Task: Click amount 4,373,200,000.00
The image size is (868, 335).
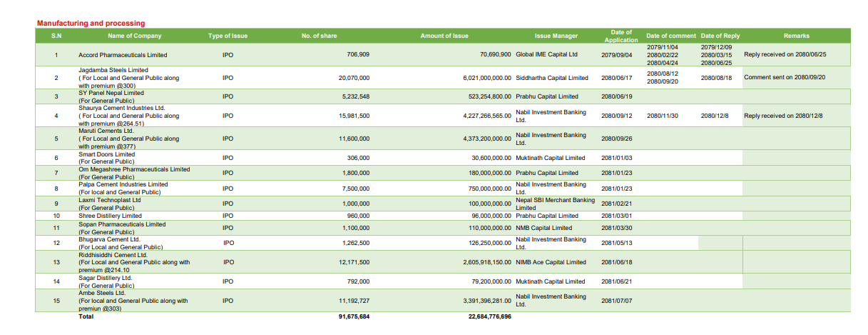Action: click(487, 139)
